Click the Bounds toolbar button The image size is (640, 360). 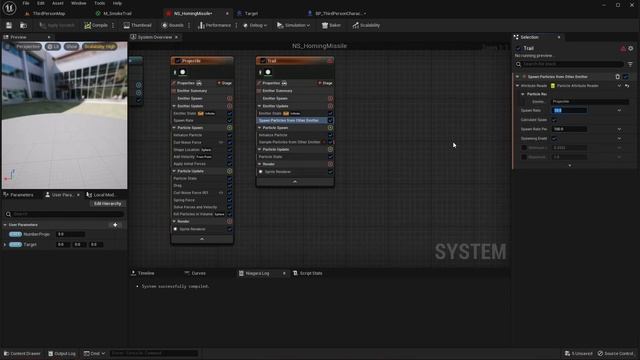(x=173, y=25)
